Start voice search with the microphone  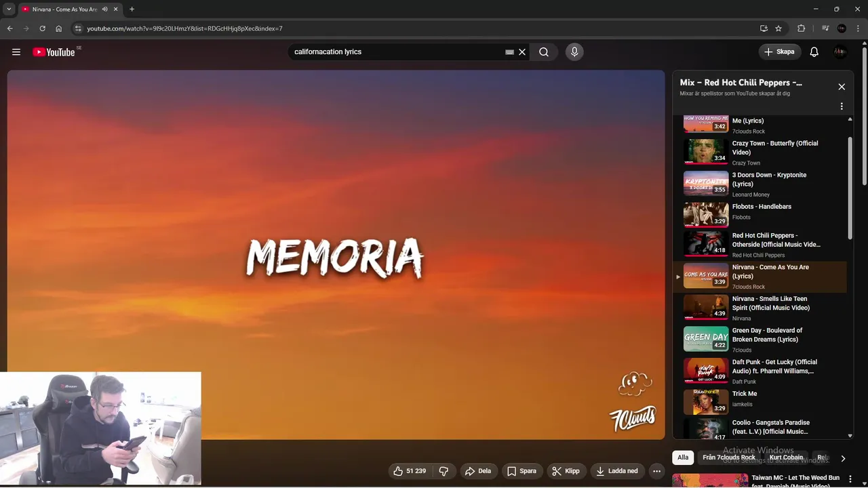tap(574, 52)
